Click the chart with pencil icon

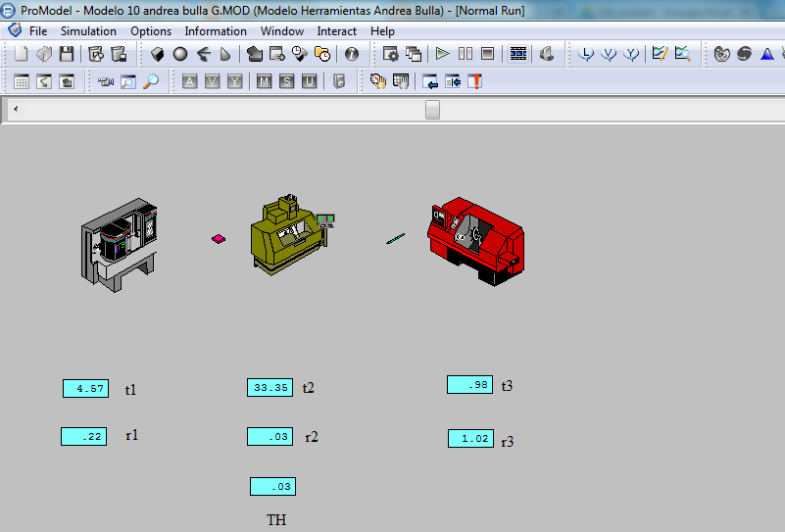(x=660, y=54)
